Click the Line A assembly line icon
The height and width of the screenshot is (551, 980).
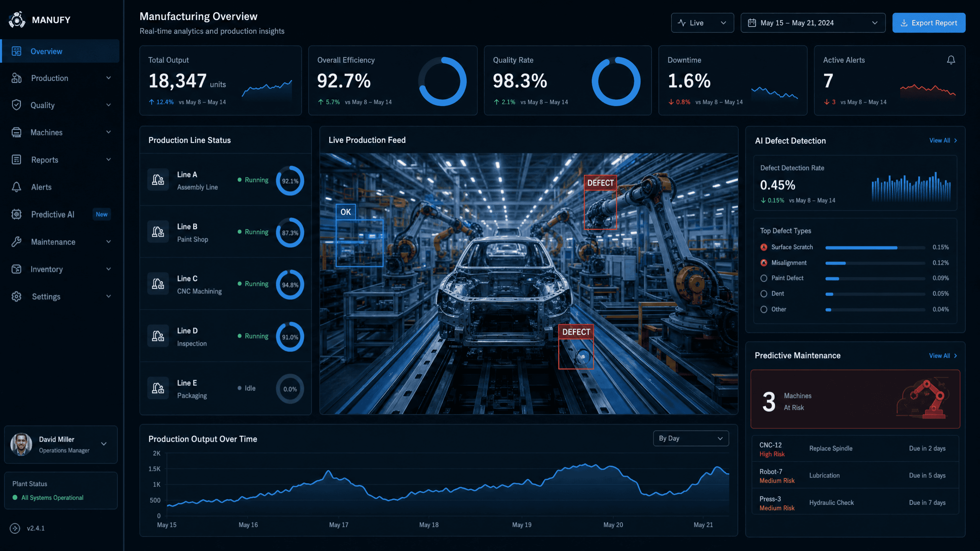[x=158, y=179]
